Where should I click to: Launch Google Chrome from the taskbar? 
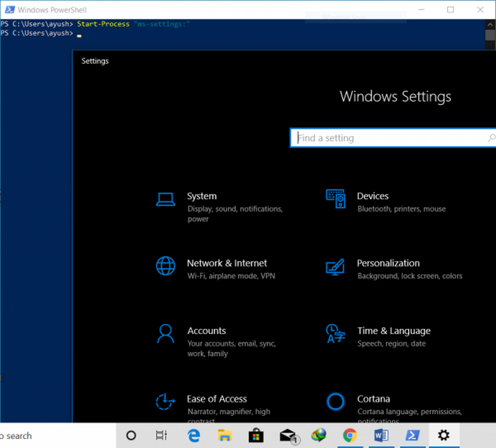click(350, 436)
